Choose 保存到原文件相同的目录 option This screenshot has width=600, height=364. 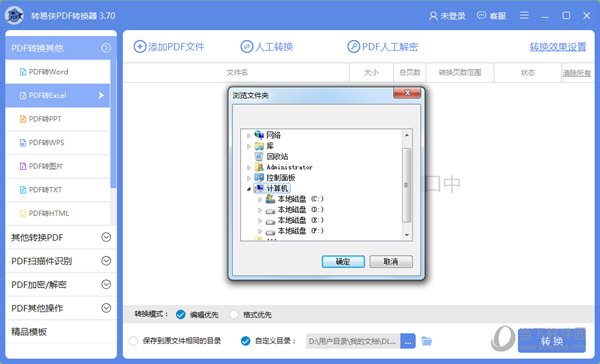[x=133, y=341]
